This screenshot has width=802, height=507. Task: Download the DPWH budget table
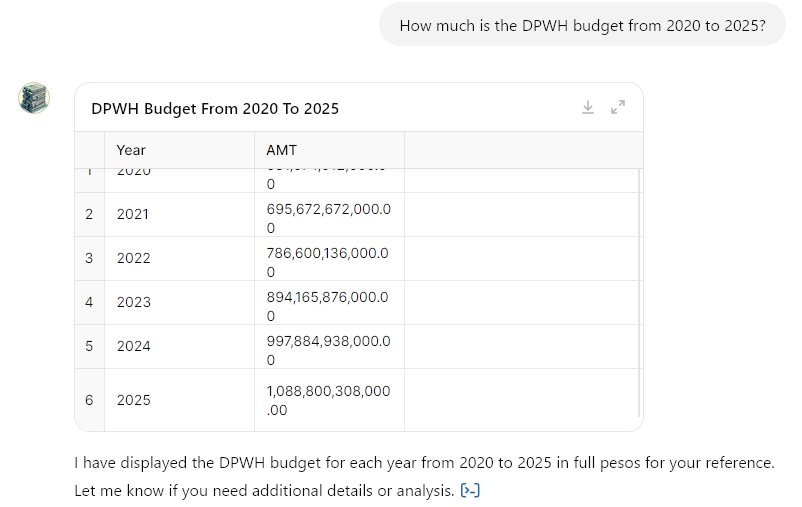588,107
